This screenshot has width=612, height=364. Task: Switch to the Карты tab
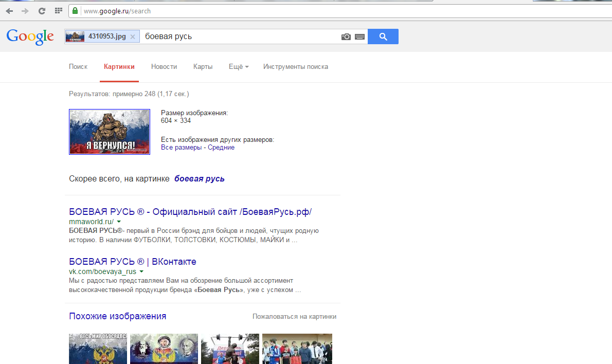coord(203,67)
